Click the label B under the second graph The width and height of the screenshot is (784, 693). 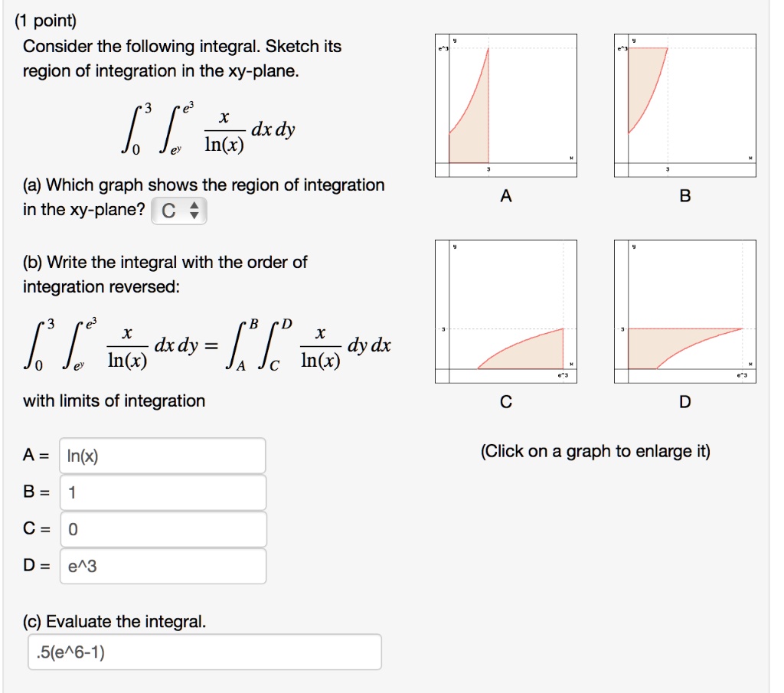coord(684,196)
